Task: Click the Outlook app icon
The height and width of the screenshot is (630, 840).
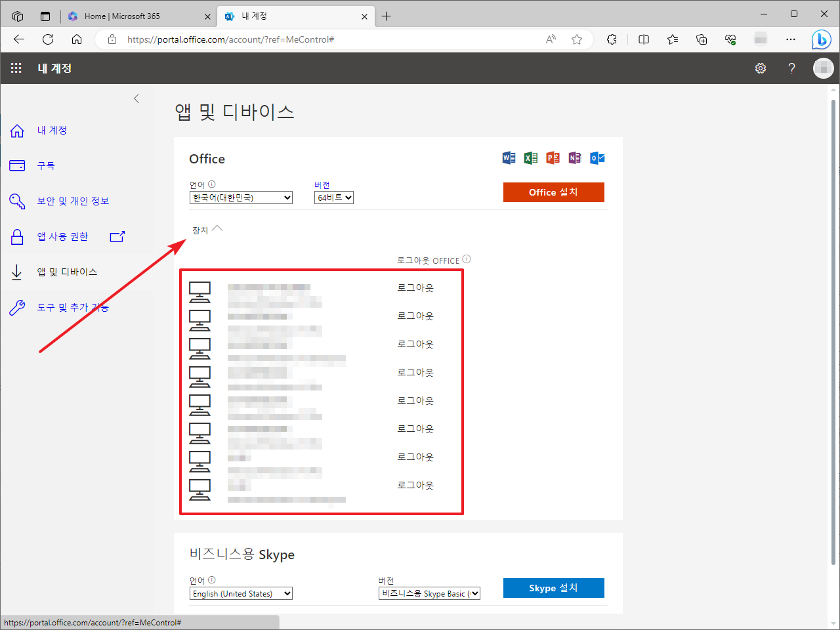Action: (x=597, y=157)
